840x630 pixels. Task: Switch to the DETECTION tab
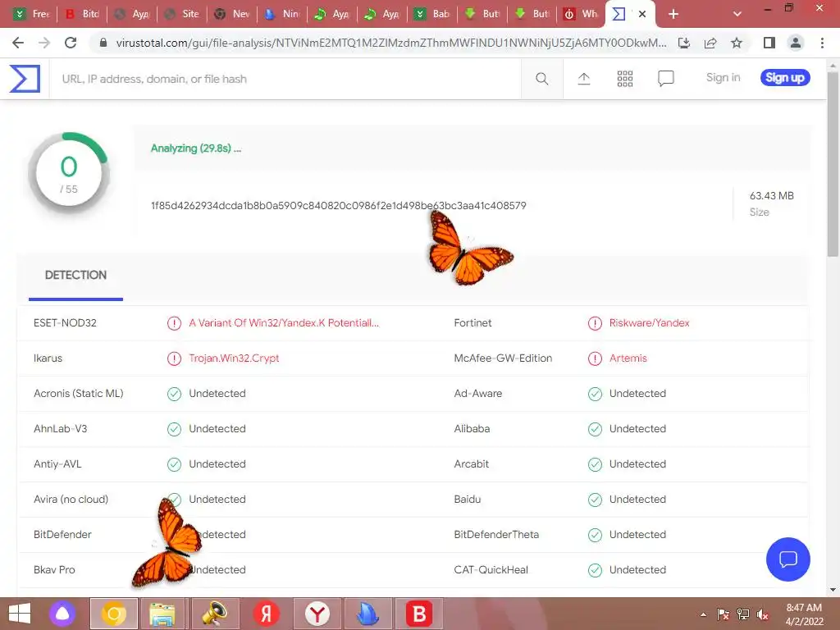[75, 276]
